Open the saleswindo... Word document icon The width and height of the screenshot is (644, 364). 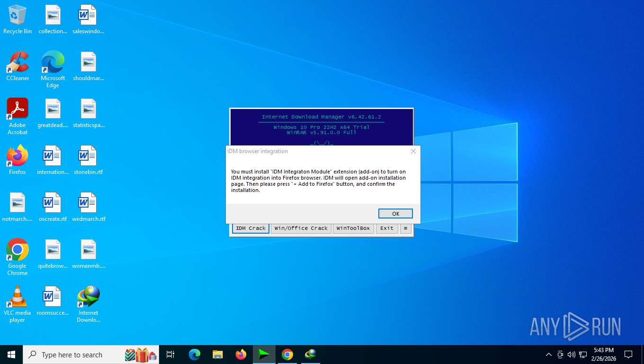88,19
